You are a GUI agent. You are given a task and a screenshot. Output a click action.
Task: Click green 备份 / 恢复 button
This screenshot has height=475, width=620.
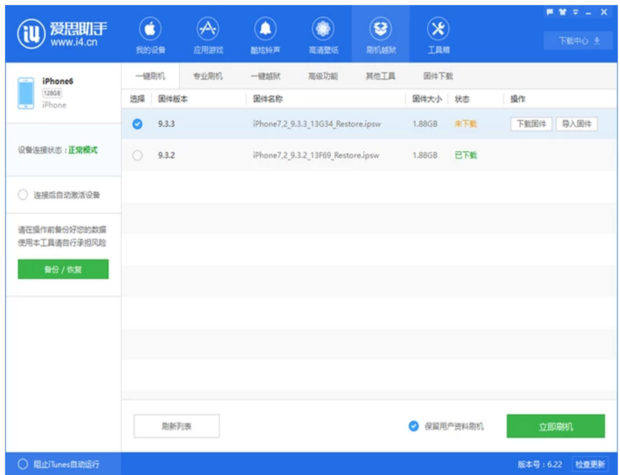click(x=63, y=269)
